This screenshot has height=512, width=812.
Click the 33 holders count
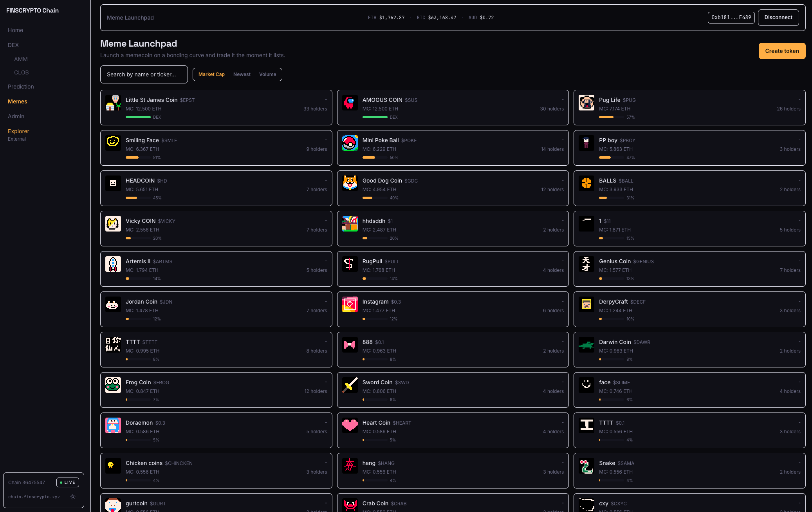coord(315,109)
